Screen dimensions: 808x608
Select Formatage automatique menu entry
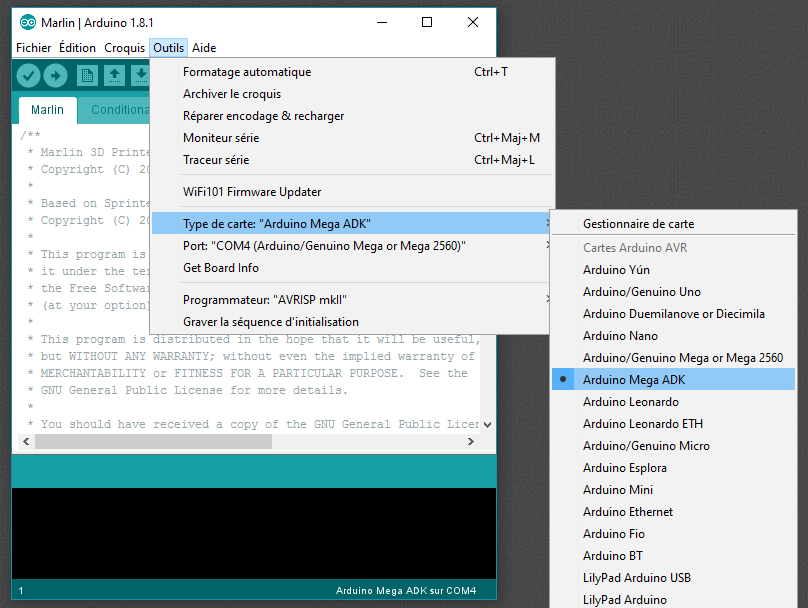click(246, 72)
